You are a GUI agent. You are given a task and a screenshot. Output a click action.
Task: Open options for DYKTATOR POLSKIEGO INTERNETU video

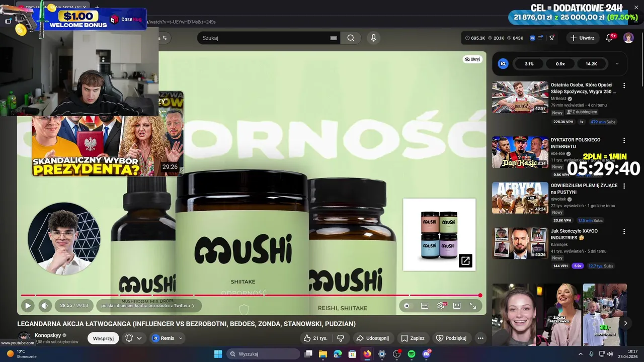[624, 140]
